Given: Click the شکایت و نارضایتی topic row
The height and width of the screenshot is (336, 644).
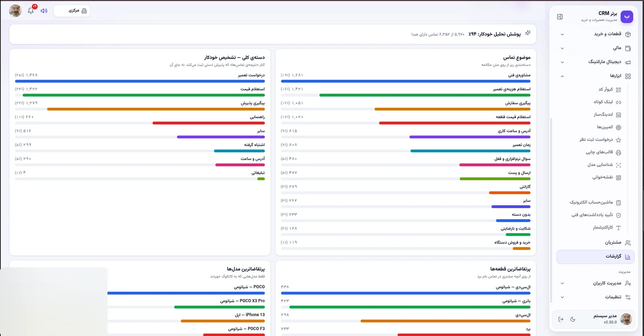Looking at the screenshot, I should tap(406, 231).
